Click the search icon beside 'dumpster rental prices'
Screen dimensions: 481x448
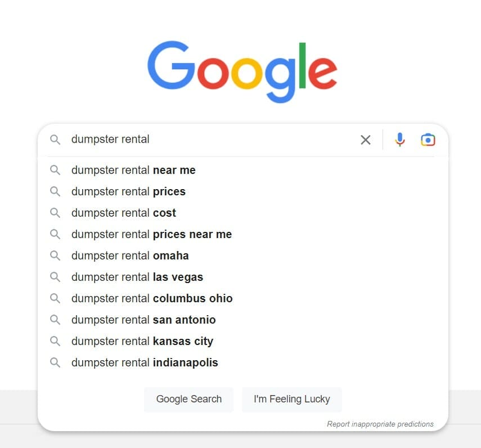(55, 191)
